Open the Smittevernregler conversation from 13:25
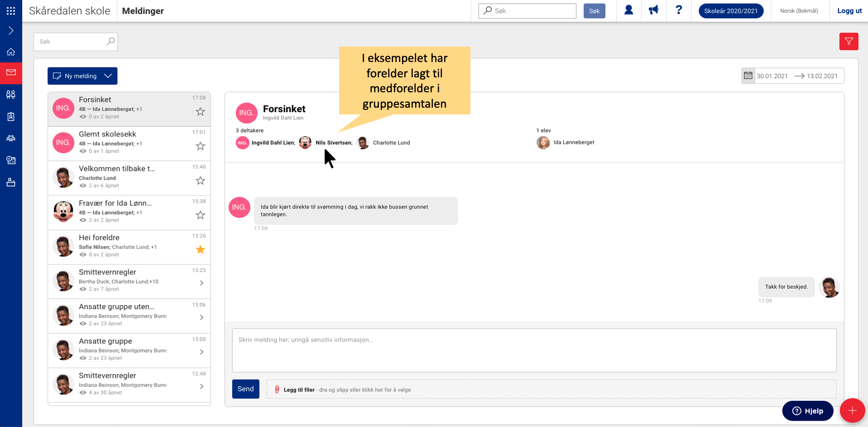This screenshot has width=868, height=427. pos(129,281)
